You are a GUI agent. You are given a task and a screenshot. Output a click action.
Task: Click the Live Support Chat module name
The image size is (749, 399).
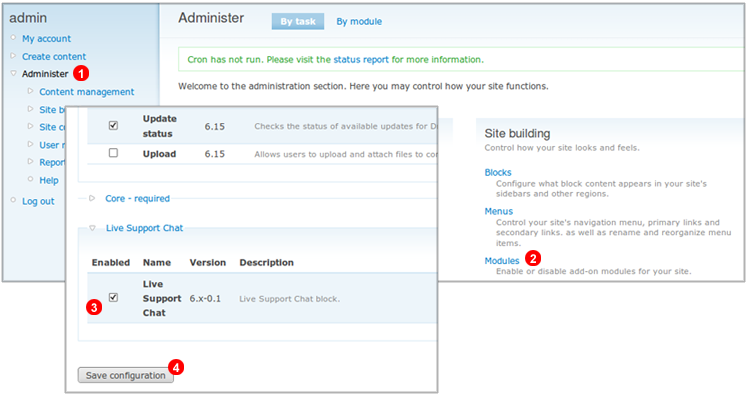tap(162, 298)
